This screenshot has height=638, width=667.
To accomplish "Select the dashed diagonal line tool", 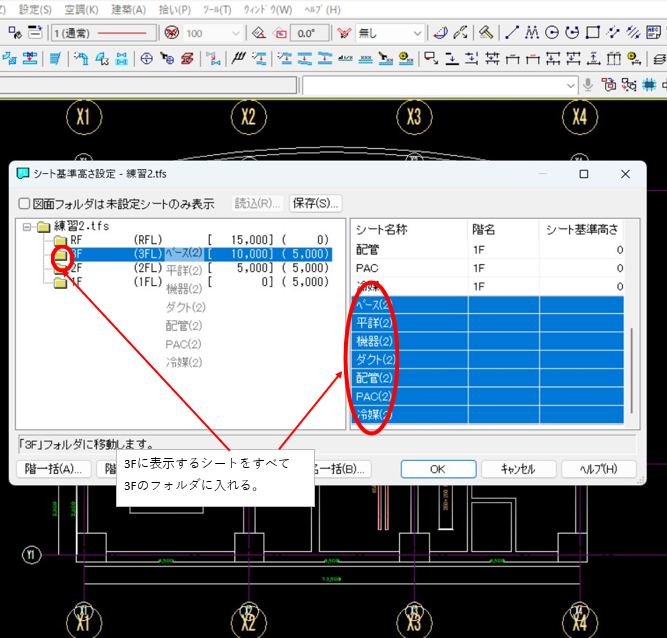I will point(613,32).
